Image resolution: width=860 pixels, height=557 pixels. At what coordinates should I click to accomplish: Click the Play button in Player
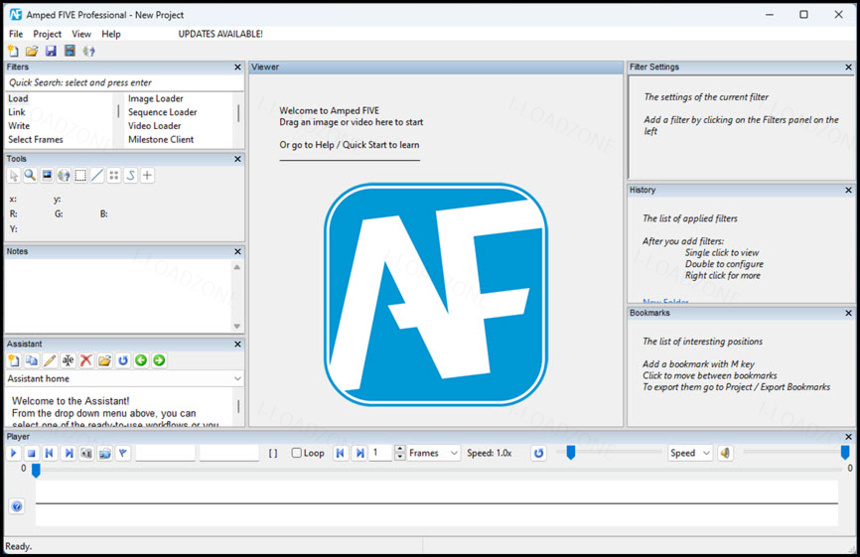click(14, 453)
